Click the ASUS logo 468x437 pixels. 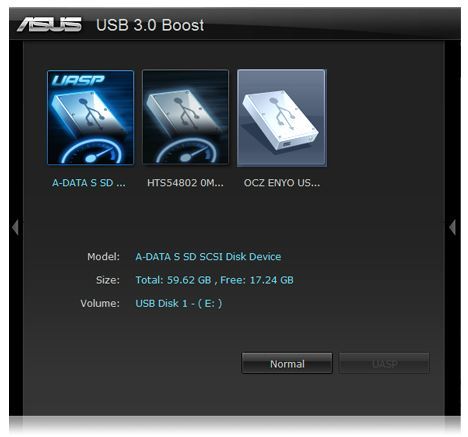pyautogui.click(x=49, y=25)
